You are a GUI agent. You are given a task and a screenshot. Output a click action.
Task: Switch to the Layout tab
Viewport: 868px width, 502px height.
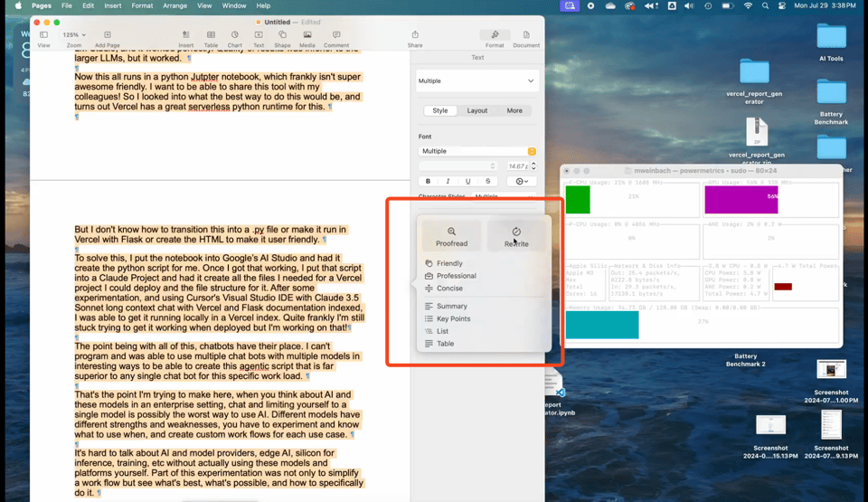point(477,110)
